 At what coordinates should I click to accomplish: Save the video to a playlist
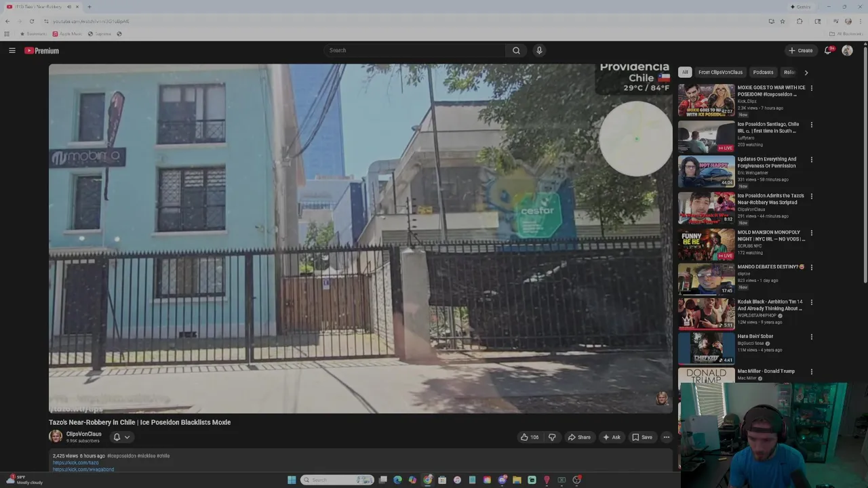point(642,437)
